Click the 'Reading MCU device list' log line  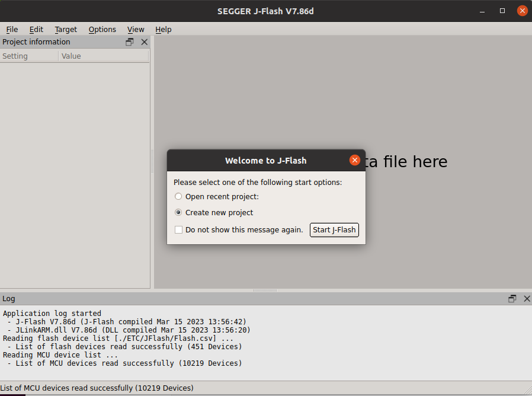60,355
